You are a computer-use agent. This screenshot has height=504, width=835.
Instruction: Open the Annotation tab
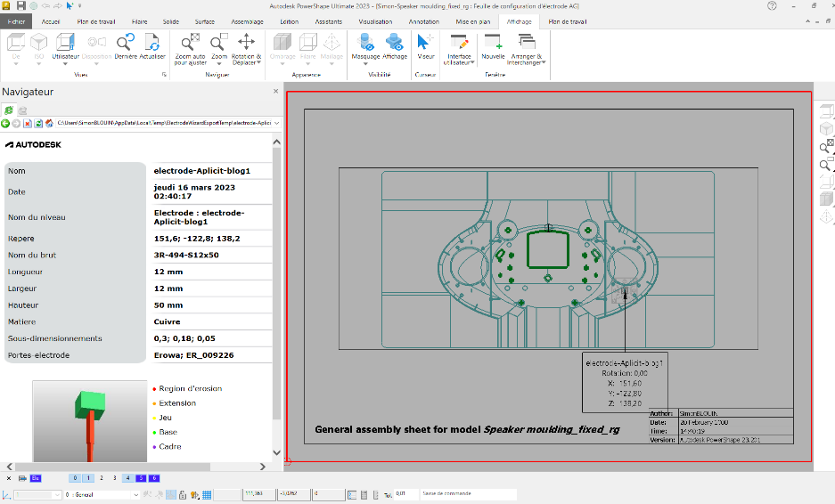[424, 22]
